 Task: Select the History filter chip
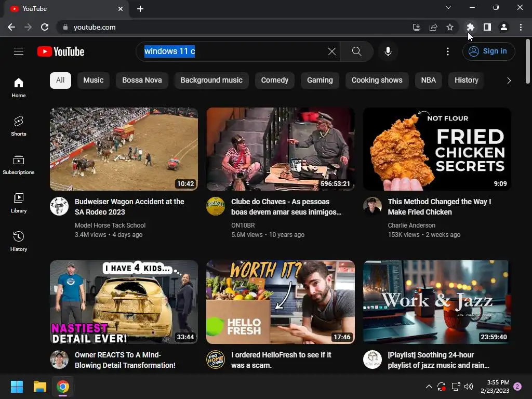tap(467, 81)
